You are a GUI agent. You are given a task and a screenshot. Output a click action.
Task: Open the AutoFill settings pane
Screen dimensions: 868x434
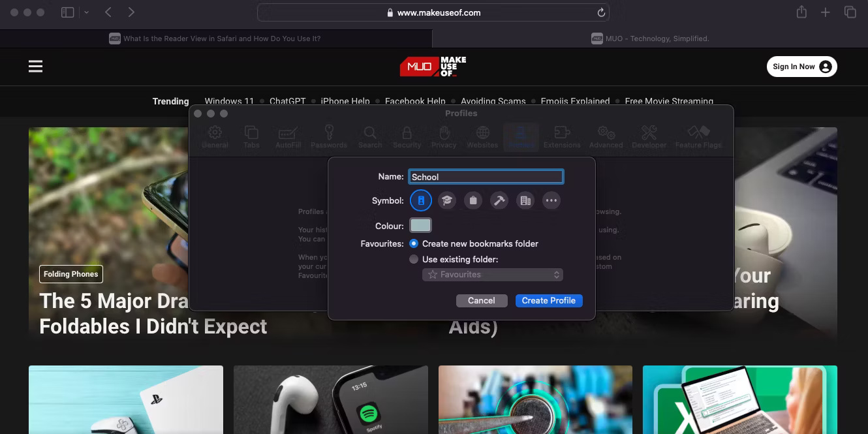pos(287,136)
